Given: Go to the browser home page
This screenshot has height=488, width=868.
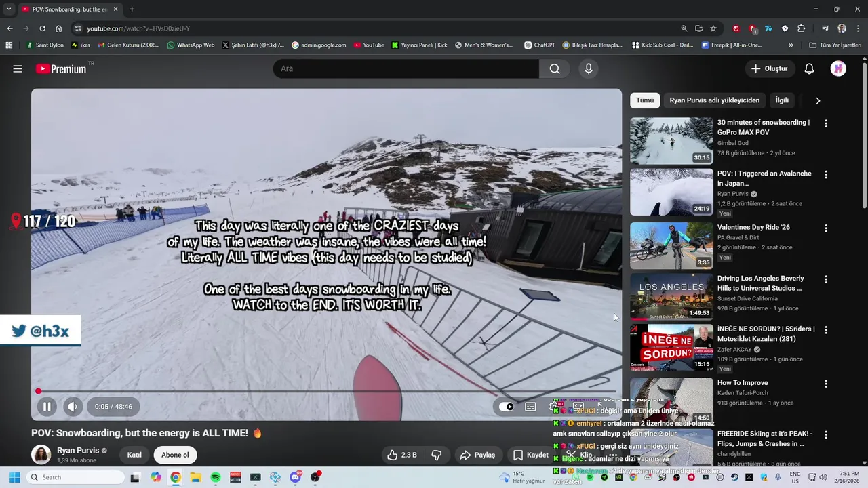Looking at the screenshot, I should (x=58, y=28).
